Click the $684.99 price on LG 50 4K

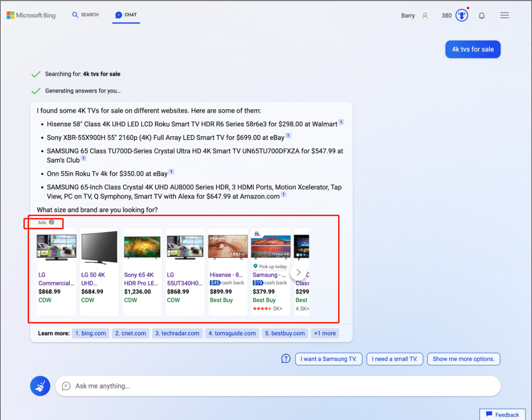click(x=92, y=292)
